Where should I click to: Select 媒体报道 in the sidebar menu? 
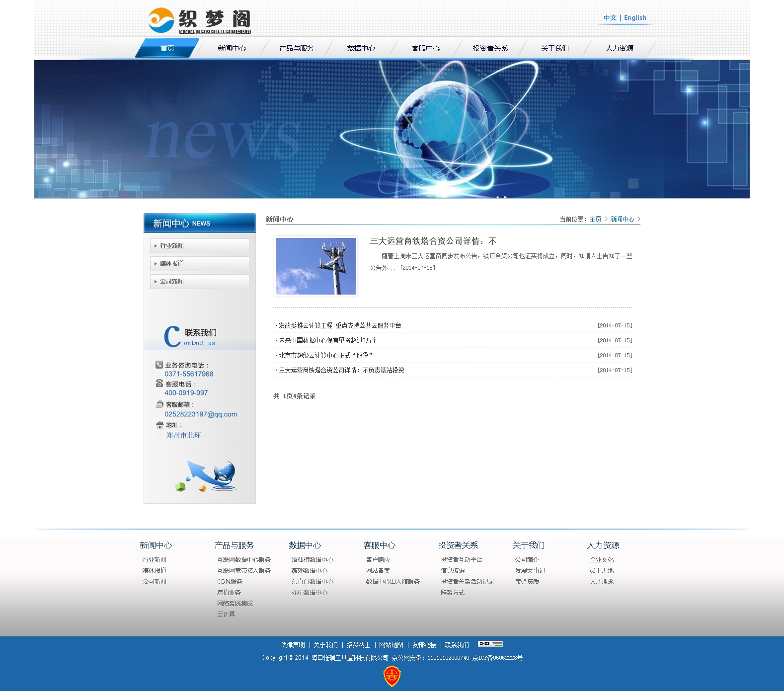(200, 264)
